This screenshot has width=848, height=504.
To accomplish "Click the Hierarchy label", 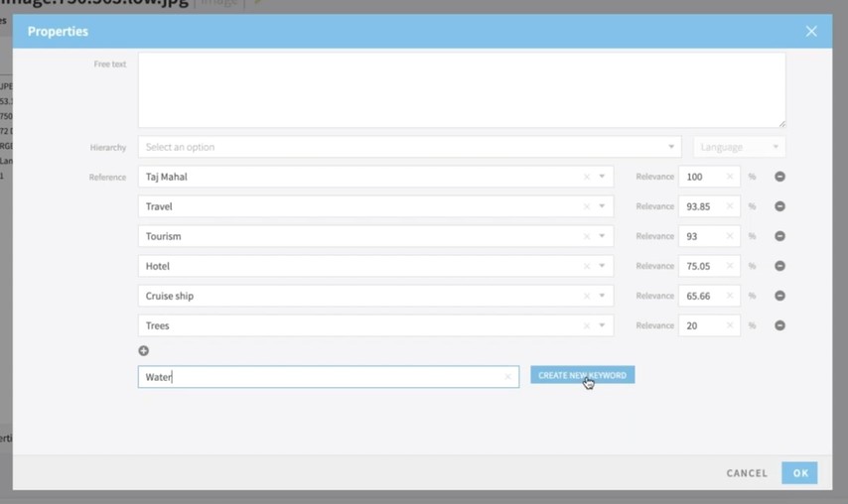I will 108,147.
